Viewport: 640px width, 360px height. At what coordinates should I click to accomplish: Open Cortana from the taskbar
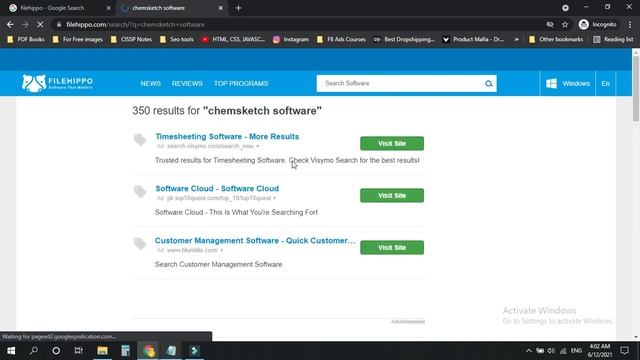click(56, 351)
